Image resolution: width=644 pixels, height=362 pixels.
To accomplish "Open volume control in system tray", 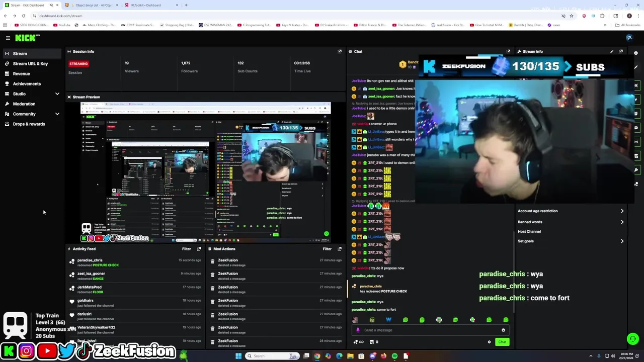I will [x=613, y=356].
